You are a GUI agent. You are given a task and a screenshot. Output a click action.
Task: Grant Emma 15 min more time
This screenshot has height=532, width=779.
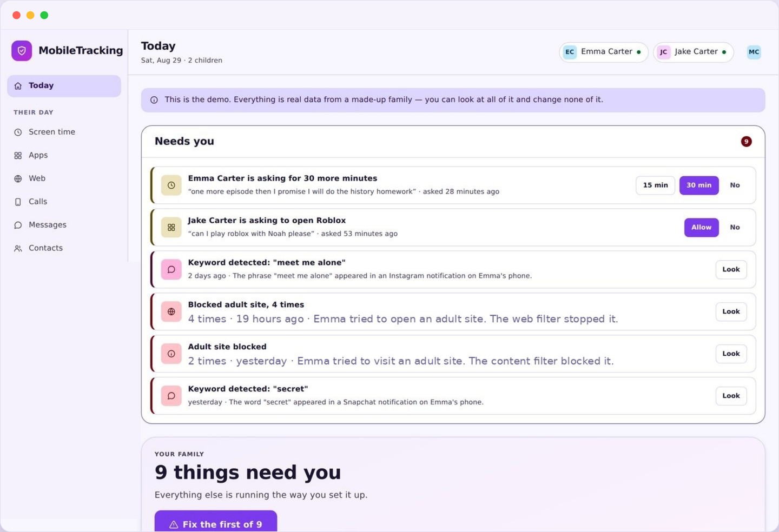(x=655, y=185)
